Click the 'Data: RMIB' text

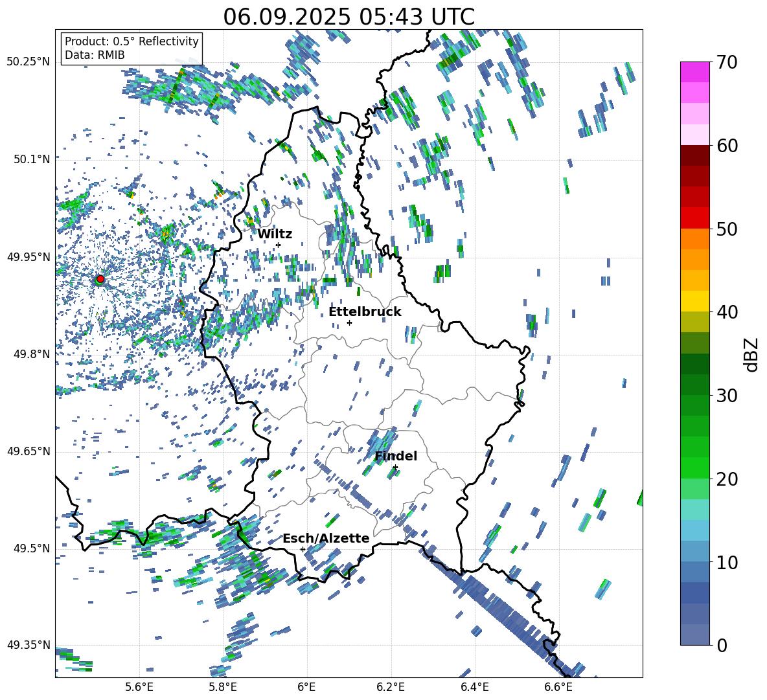coord(95,55)
